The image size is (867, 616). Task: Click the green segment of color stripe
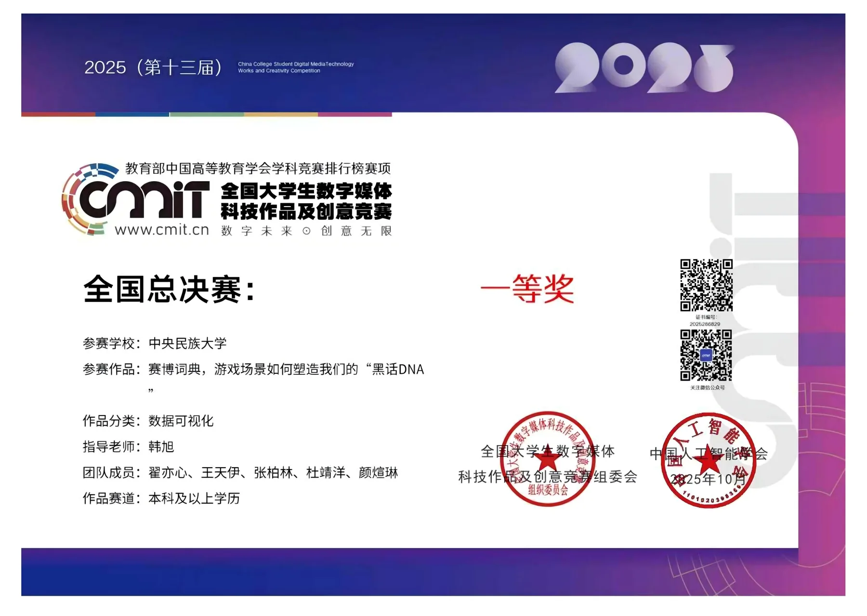(x=207, y=115)
